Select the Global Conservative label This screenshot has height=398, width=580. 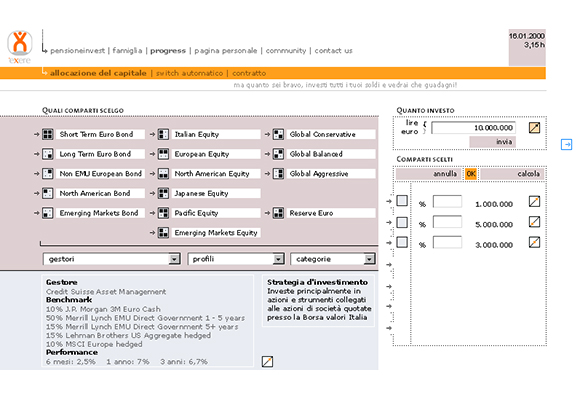[331, 134]
